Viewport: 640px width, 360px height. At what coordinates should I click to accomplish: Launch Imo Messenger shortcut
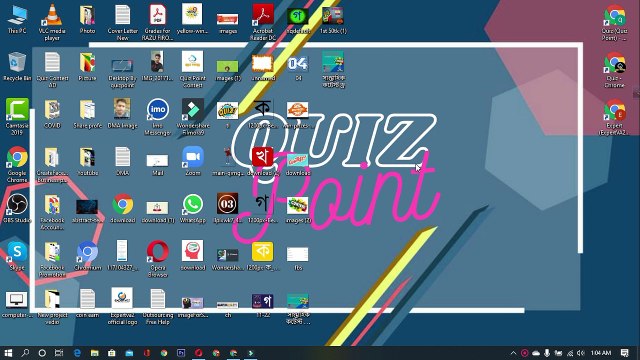pos(158,117)
